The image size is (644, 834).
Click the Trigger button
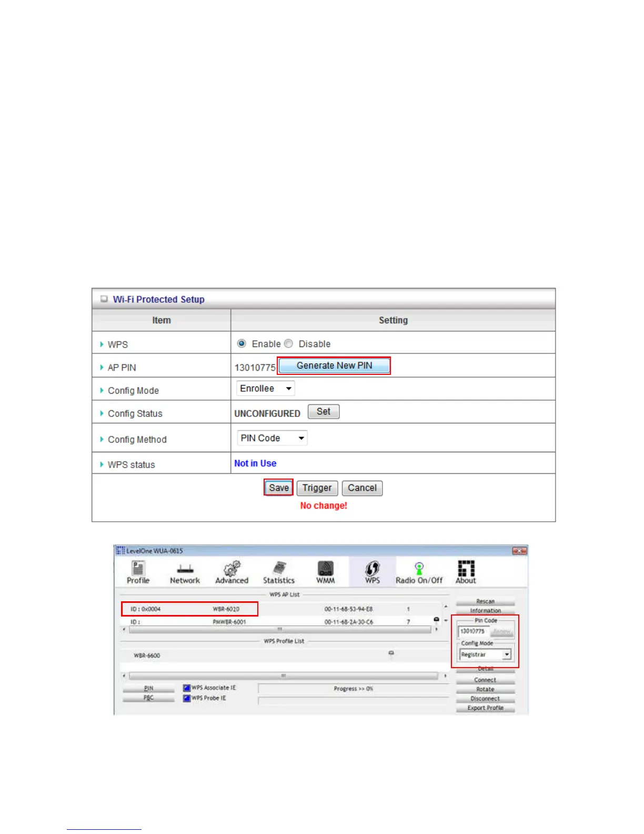coord(317,488)
